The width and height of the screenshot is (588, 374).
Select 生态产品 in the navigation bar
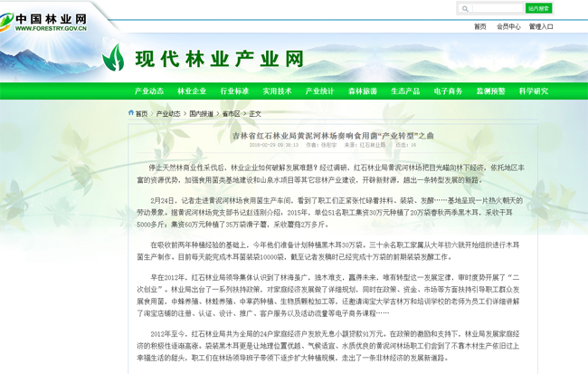tap(405, 91)
